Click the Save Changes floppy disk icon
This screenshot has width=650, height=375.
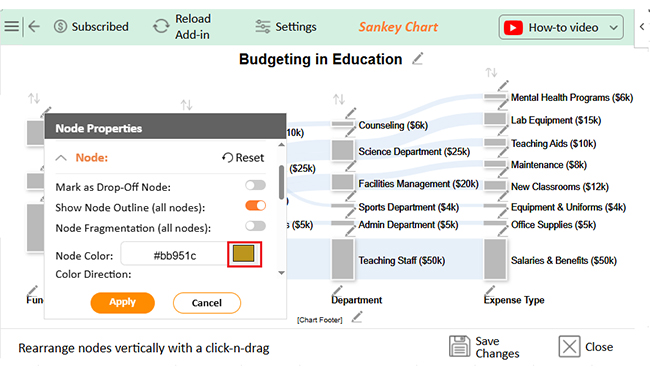(x=459, y=346)
